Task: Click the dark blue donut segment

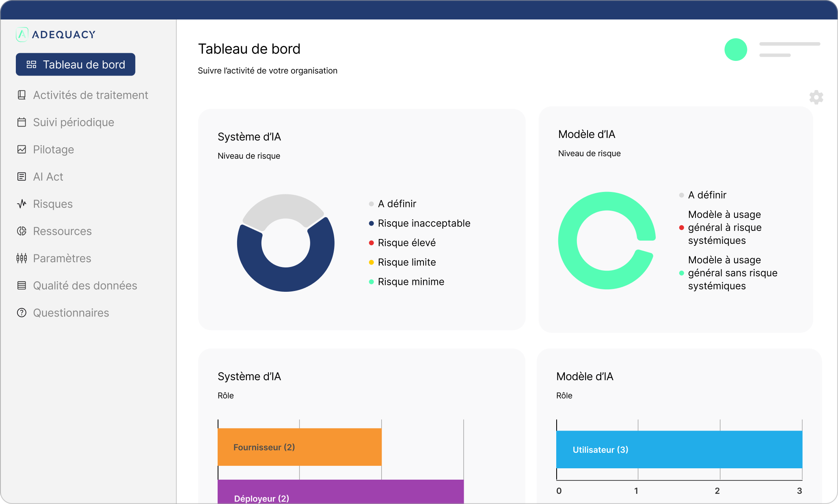Action: point(286,279)
